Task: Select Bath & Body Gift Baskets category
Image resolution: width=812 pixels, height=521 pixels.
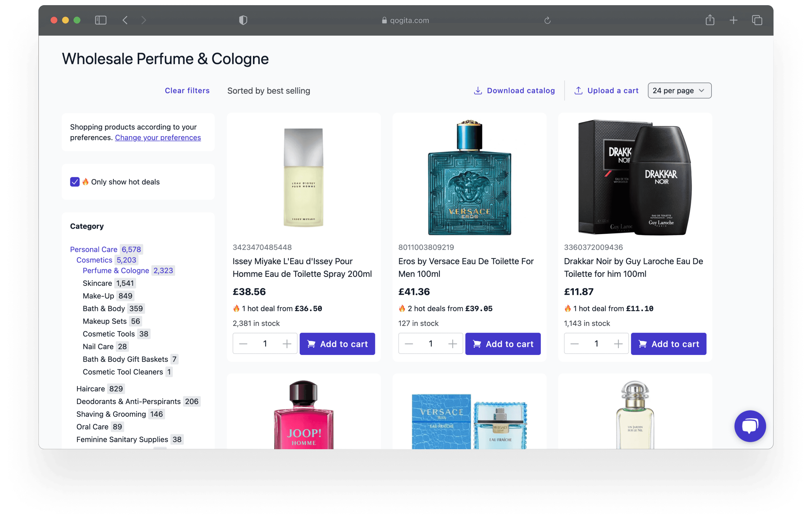Action: click(125, 359)
